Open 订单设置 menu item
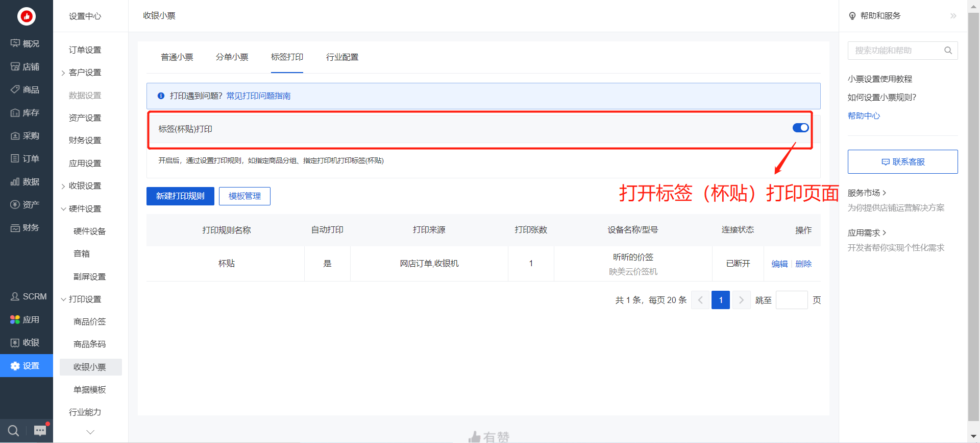 85,50
